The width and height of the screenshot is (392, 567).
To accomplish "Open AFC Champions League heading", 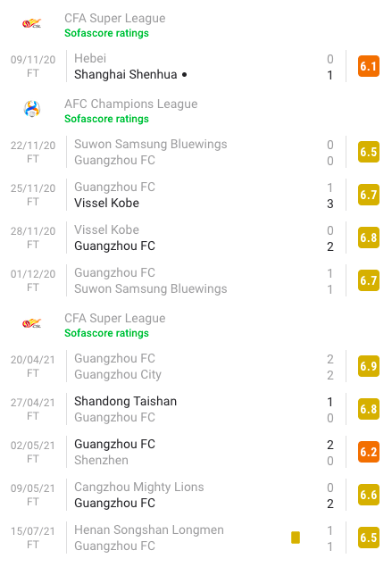I will (131, 104).
